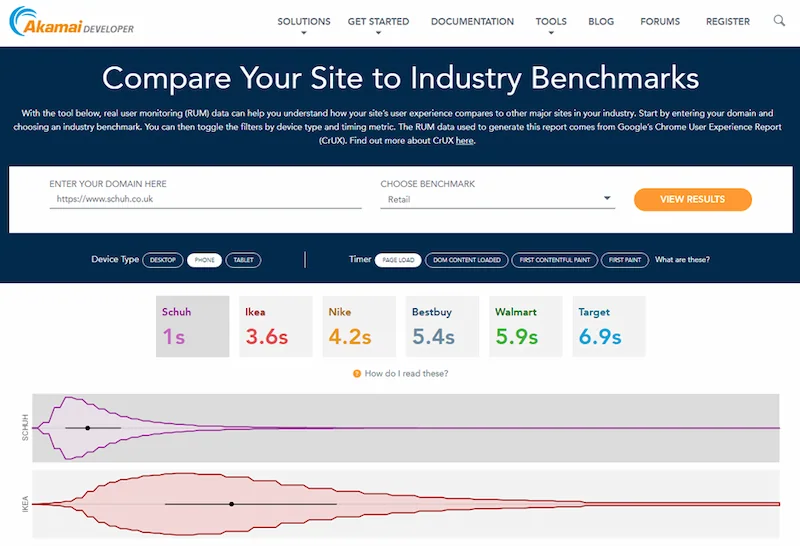Click the 'Enter your domain here' label

click(108, 184)
